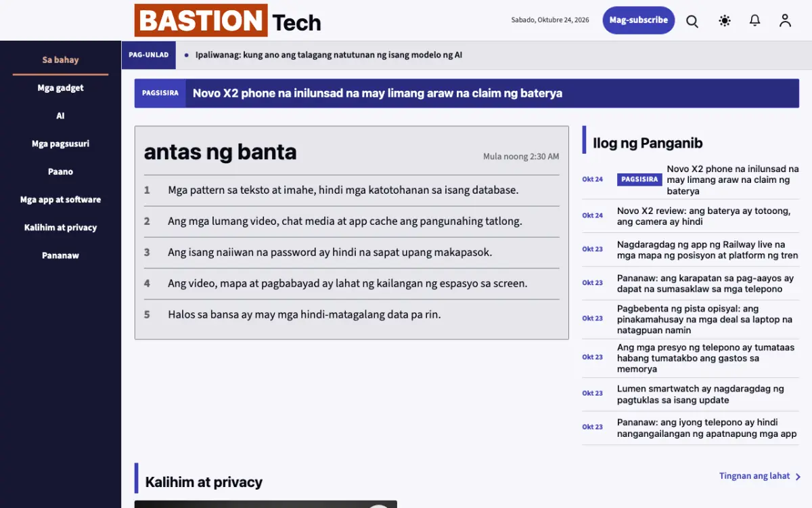
Task: Open Pananaw sidebar section
Action: (x=60, y=255)
